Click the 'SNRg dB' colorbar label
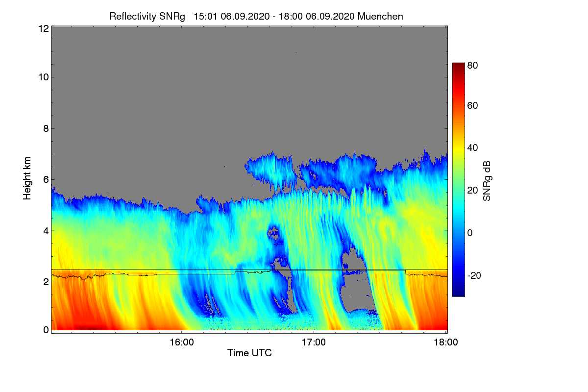Screen dimensions: 588x392 [x=486, y=180]
